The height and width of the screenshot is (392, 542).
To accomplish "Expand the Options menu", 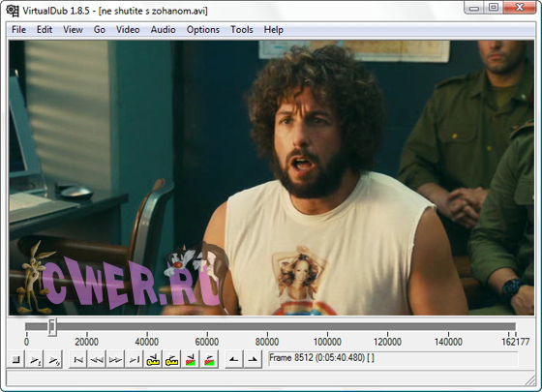I will pos(203,30).
